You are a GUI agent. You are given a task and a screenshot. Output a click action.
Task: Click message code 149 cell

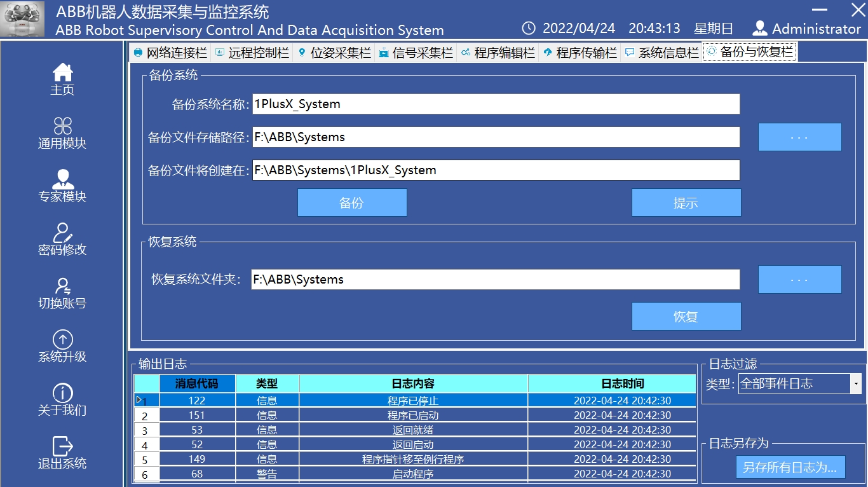[x=197, y=459]
